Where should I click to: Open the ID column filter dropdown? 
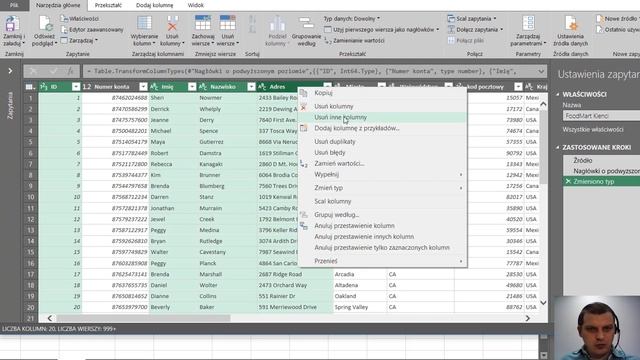pos(76,87)
